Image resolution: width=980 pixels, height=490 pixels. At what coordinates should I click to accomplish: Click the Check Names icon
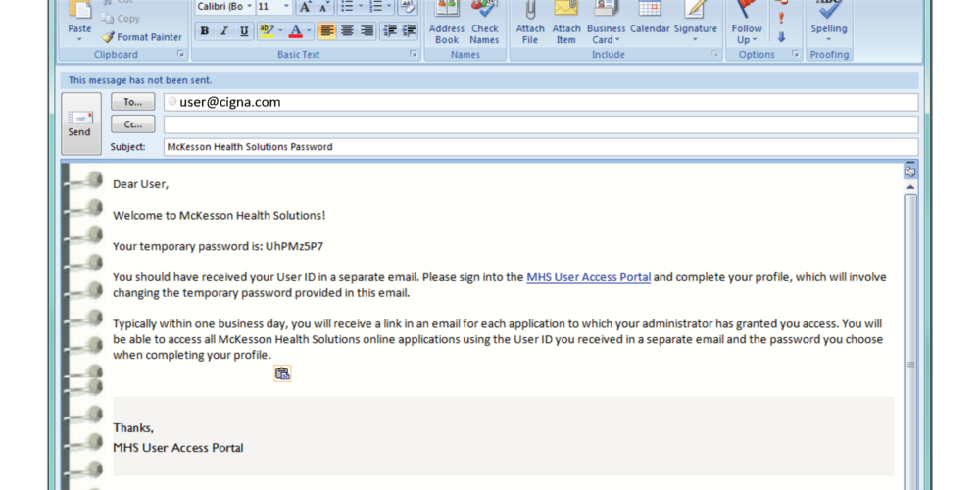click(x=484, y=22)
